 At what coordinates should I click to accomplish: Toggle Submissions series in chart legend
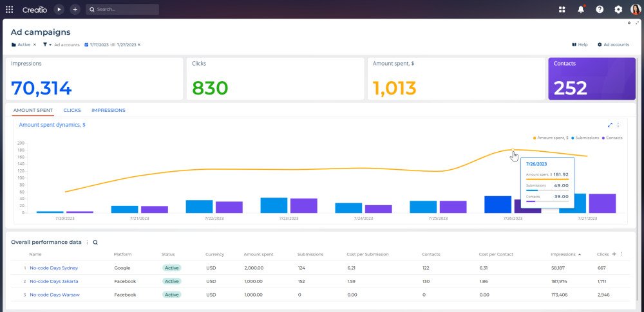585,138
